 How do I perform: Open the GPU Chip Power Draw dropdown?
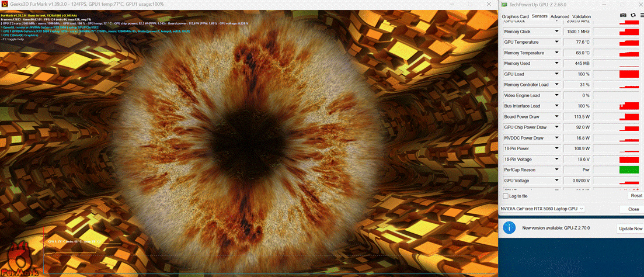[558, 127]
